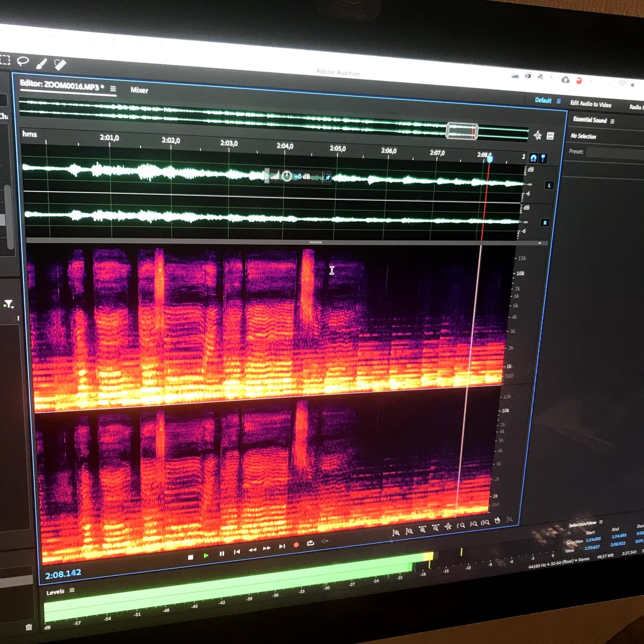The image size is (644, 644).
Task: Click the HUD volume knob at +0 dB
Action: (x=287, y=176)
